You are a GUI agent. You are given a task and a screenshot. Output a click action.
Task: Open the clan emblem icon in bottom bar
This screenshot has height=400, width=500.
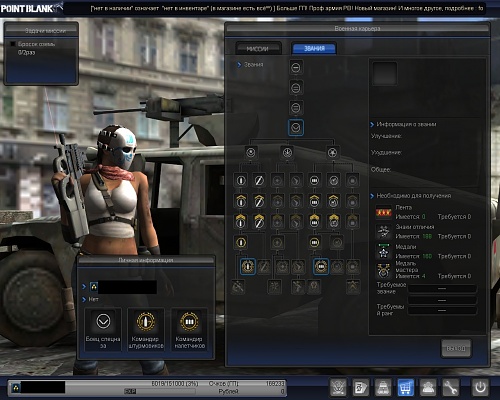click(x=338, y=388)
